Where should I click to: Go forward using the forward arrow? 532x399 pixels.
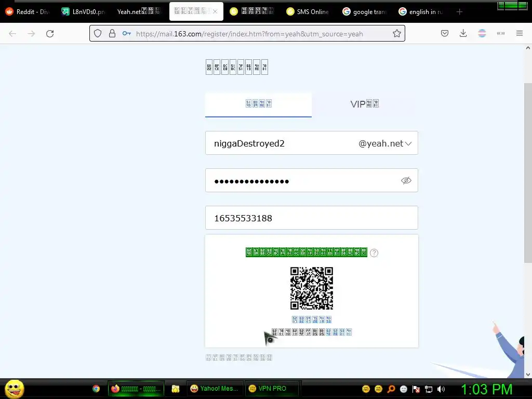31,34
